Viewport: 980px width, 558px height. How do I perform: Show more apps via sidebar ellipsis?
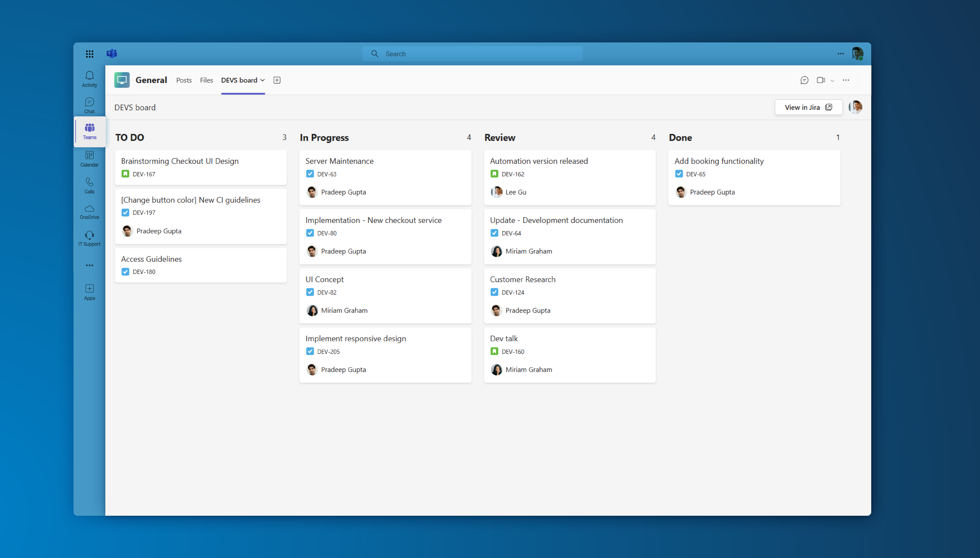(89, 265)
